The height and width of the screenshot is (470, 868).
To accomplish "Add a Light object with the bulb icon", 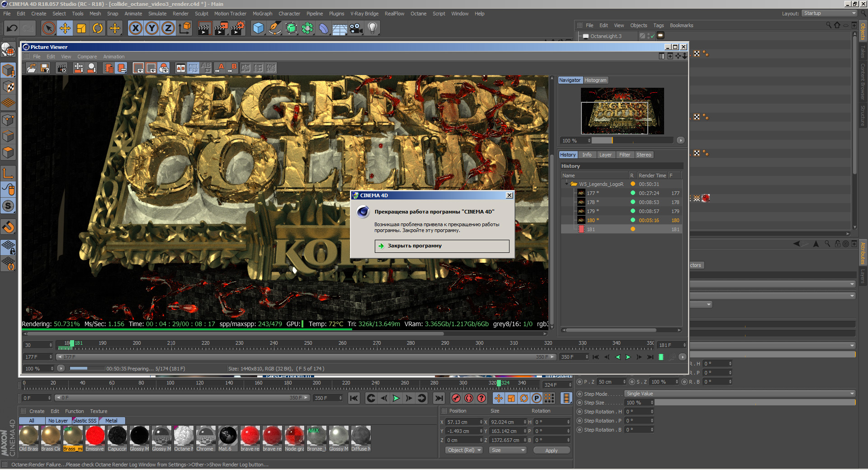I will coord(372,28).
